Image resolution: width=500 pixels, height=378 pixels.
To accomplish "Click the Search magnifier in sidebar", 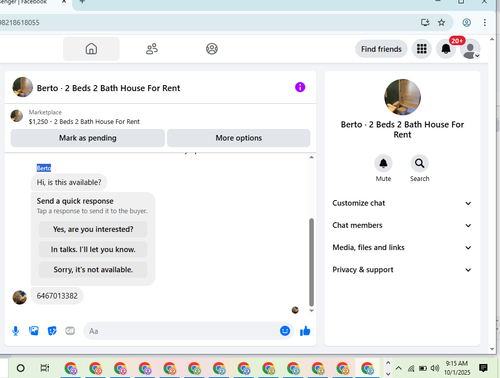I will coord(419,163).
